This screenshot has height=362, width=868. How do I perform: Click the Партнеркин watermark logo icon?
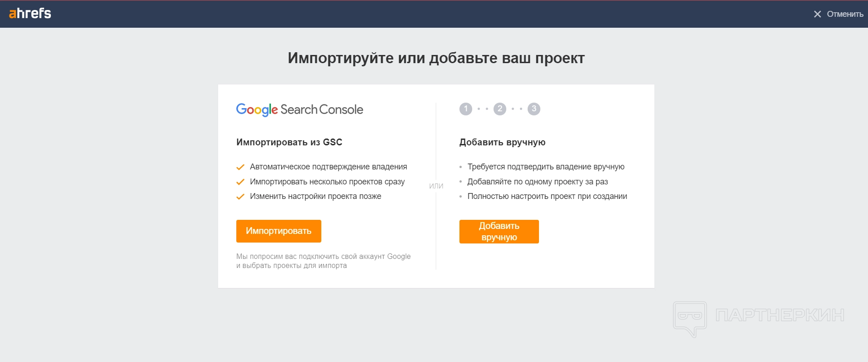[690, 319]
